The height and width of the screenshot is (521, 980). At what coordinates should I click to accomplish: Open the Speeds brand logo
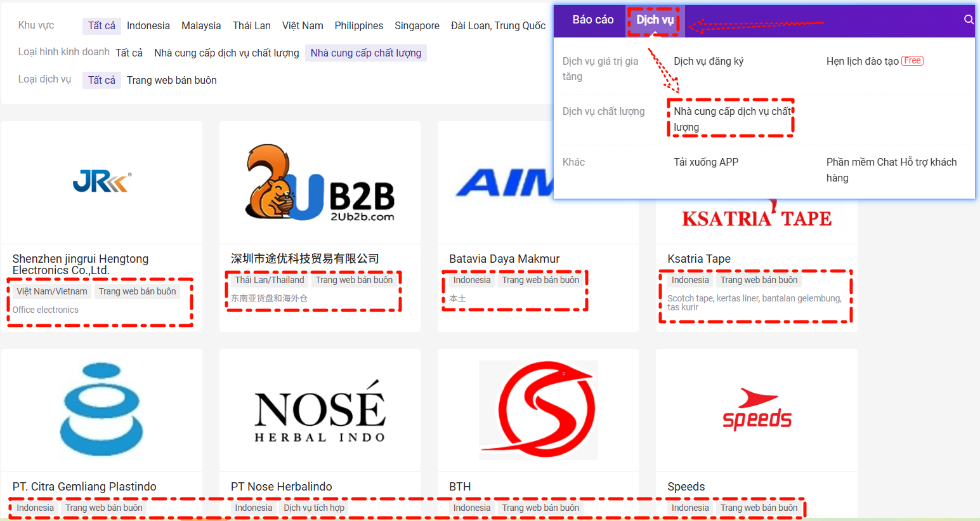(757, 410)
